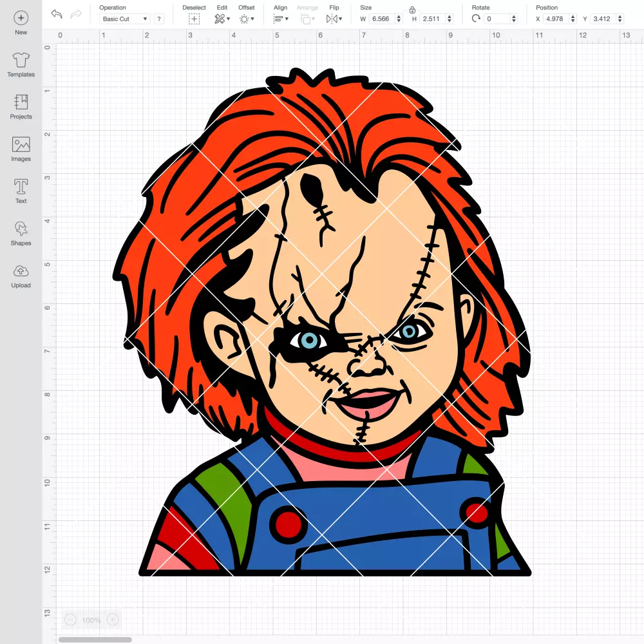
Task: Toggle the size aspect ratio lock
Action: point(412,10)
